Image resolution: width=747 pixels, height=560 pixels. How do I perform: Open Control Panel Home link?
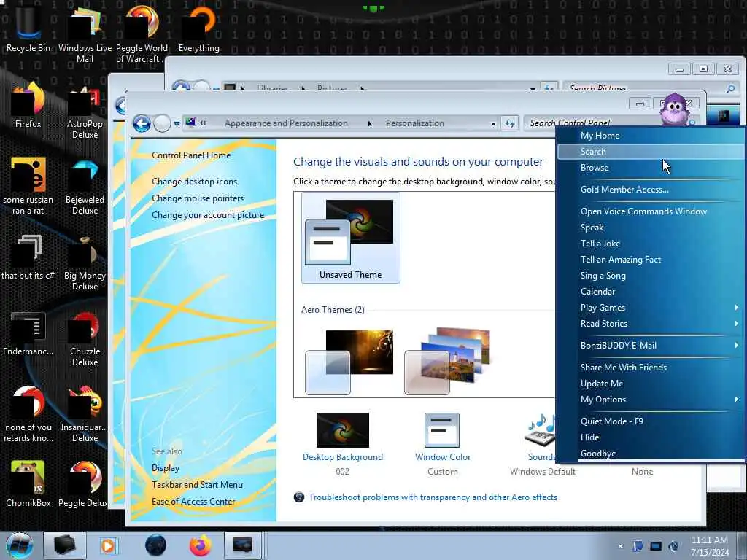(x=191, y=155)
